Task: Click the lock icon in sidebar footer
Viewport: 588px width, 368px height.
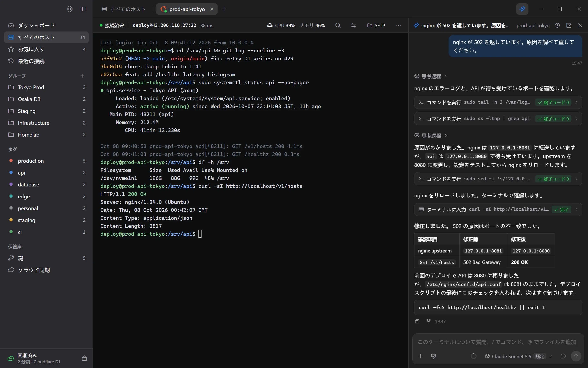Action: 84,358
